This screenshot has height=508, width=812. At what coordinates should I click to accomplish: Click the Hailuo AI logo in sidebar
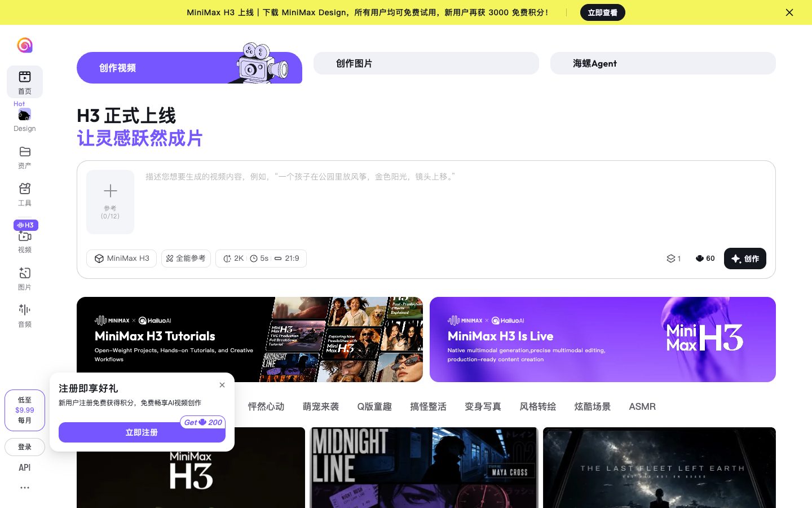pyautogui.click(x=25, y=45)
